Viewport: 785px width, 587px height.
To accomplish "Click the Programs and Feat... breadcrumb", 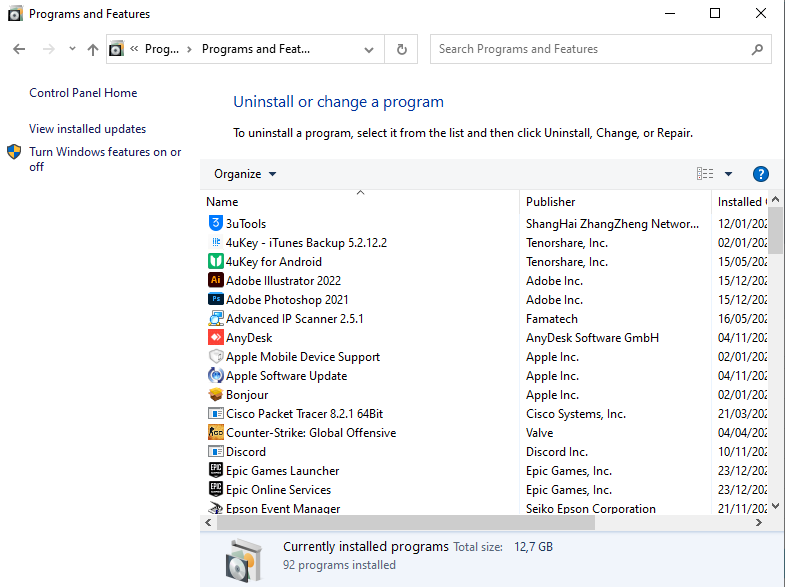I will pyautogui.click(x=256, y=49).
